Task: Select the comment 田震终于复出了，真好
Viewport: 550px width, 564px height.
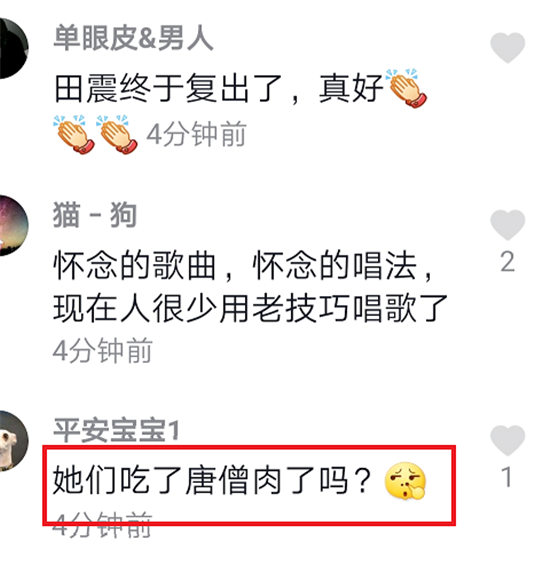Action: pyautogui.click(x=219, y=88)
